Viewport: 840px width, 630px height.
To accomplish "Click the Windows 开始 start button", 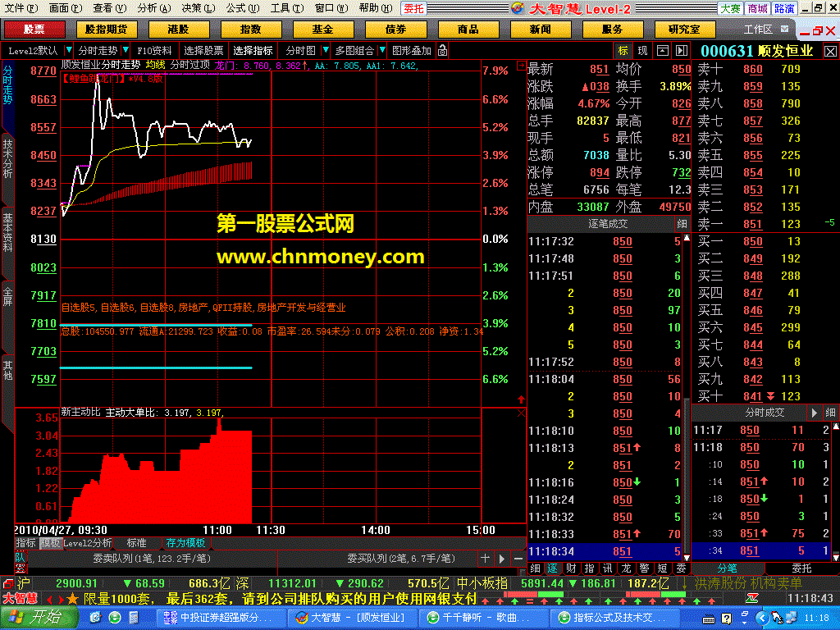I will click(x=39, y=618).
